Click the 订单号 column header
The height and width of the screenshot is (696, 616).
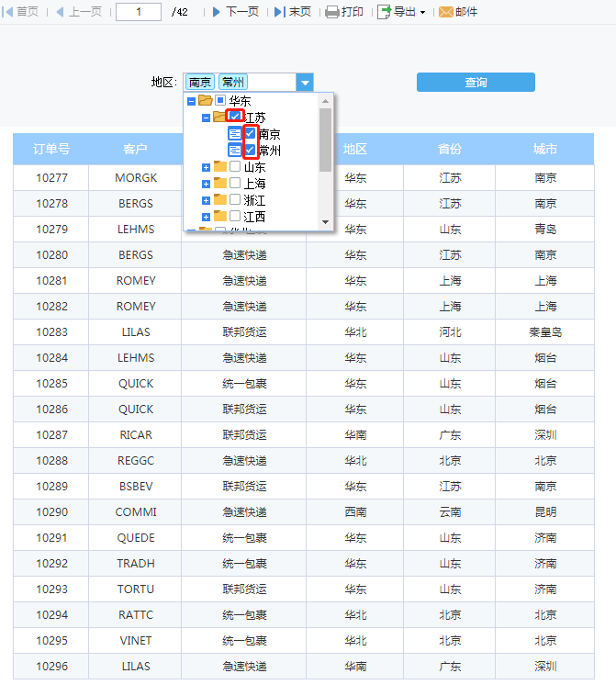[x=51, y=149]
